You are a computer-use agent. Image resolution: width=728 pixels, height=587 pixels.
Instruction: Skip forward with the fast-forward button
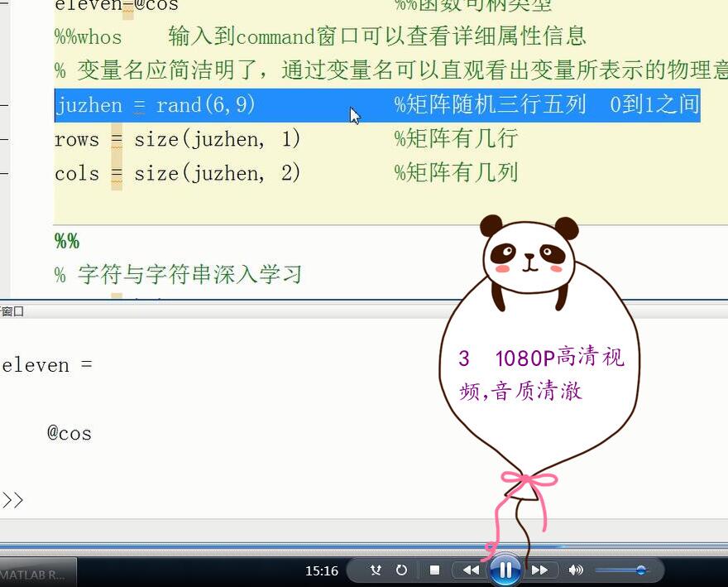click(x=539, y=570)
